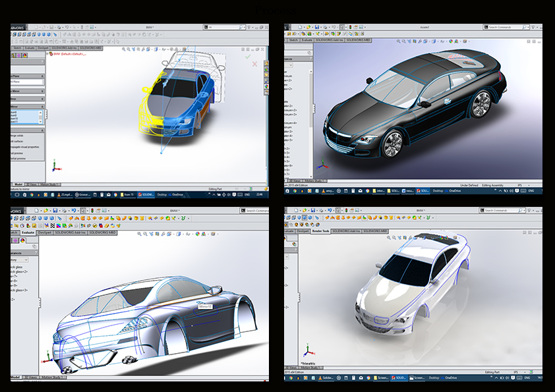Collapse the Bodies to Mirror section arrow
This screenshot has width=555, height=392.
42,107
